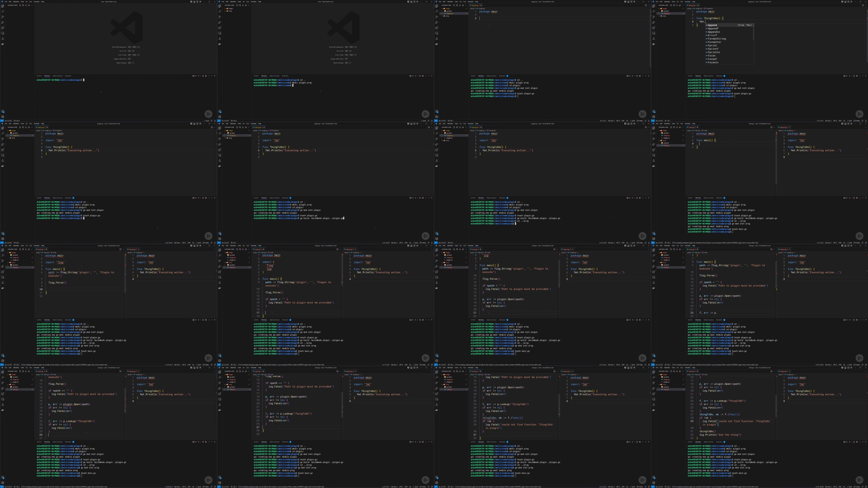
Task: Switch to DEBUG CONSOLE tab in empty-Explorer window
Action: tap(57, 76)
